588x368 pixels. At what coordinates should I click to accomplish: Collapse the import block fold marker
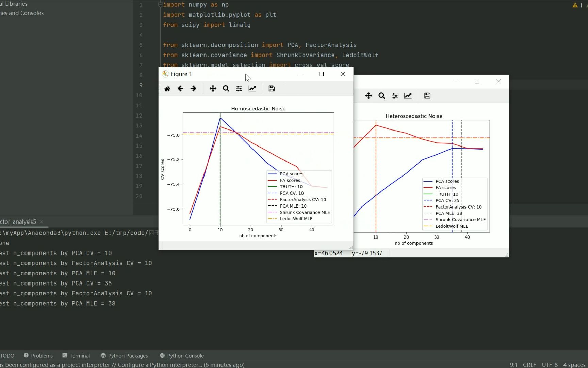[x=160, y=5]
